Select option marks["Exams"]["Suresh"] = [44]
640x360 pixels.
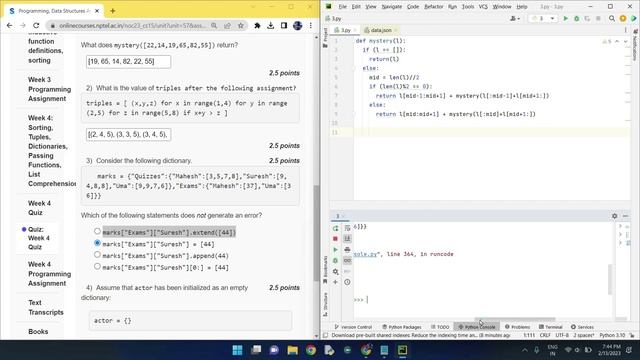coord(97,243)
